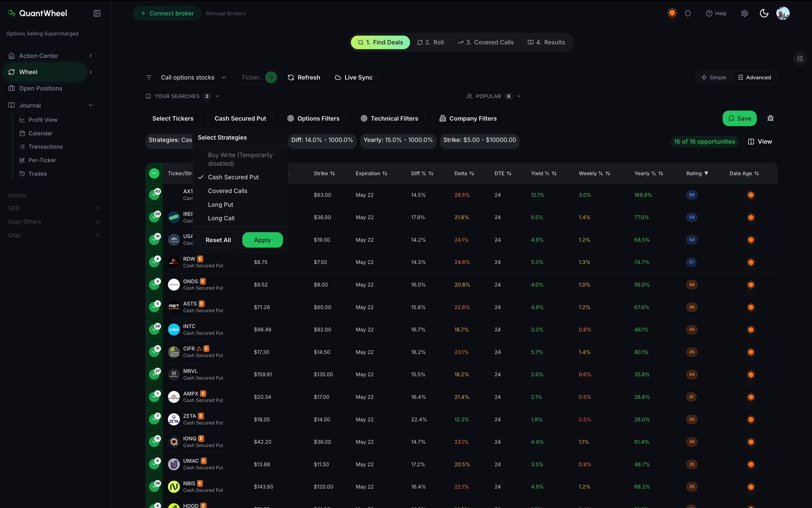Save the current search

[739, 118]
